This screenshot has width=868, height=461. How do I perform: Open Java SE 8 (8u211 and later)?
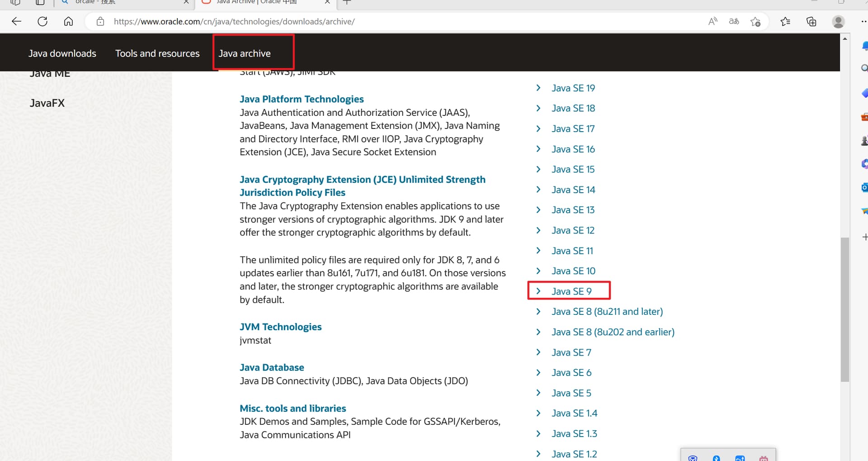click(x=607, y=312)
